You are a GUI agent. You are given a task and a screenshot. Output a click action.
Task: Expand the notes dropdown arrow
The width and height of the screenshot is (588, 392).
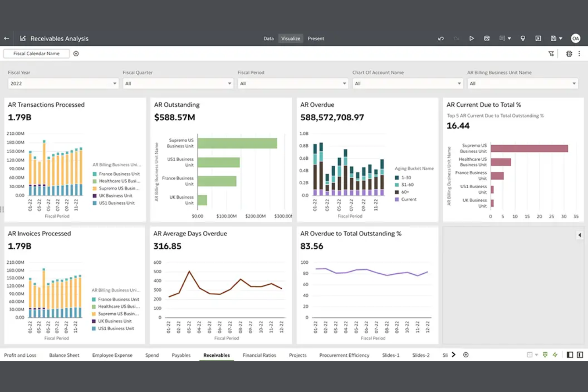pos(509,39)
